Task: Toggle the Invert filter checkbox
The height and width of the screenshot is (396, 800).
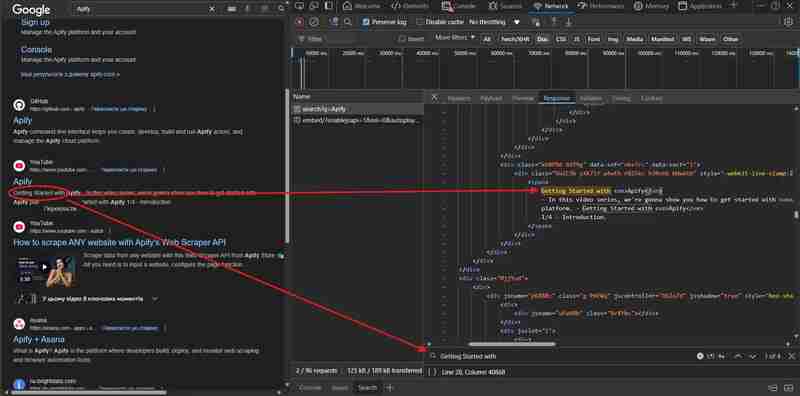Action: click(x=402, y=39)
